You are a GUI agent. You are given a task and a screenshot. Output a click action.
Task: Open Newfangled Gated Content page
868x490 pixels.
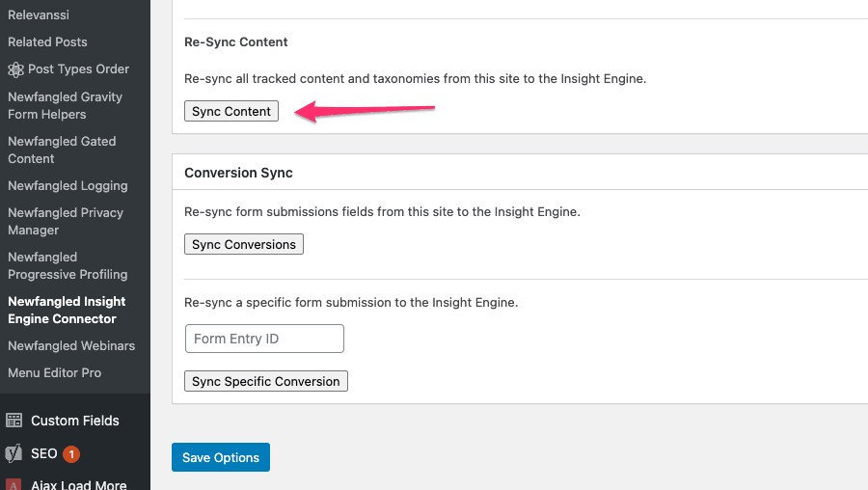coord(62,150)
